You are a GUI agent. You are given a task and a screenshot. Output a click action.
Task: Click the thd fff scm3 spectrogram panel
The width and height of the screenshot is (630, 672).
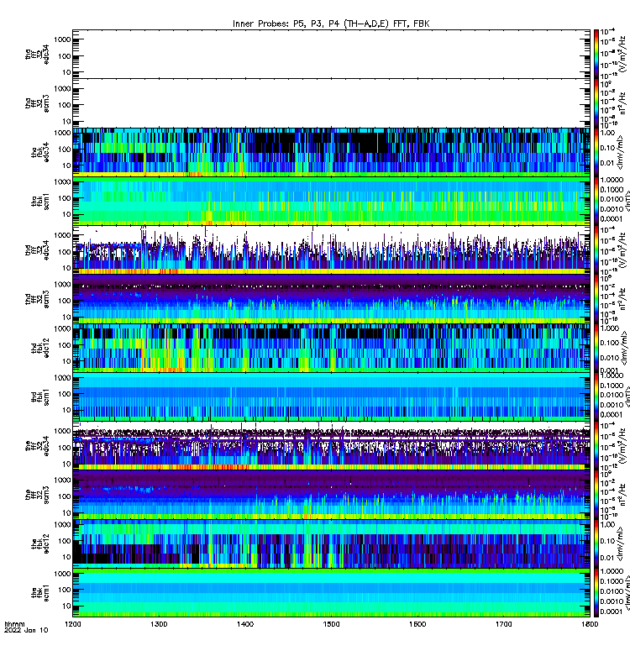(x=331, y=299)
